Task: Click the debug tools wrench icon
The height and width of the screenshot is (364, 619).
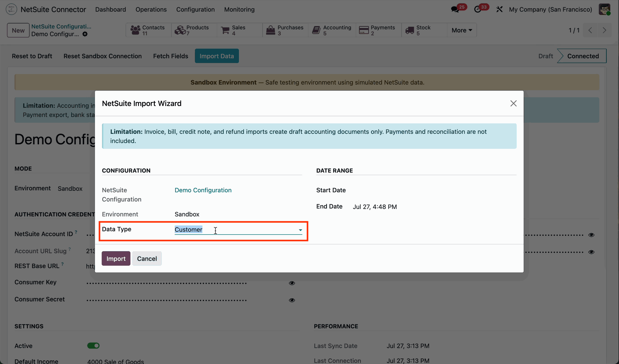Action: click(x=499, y=9)
